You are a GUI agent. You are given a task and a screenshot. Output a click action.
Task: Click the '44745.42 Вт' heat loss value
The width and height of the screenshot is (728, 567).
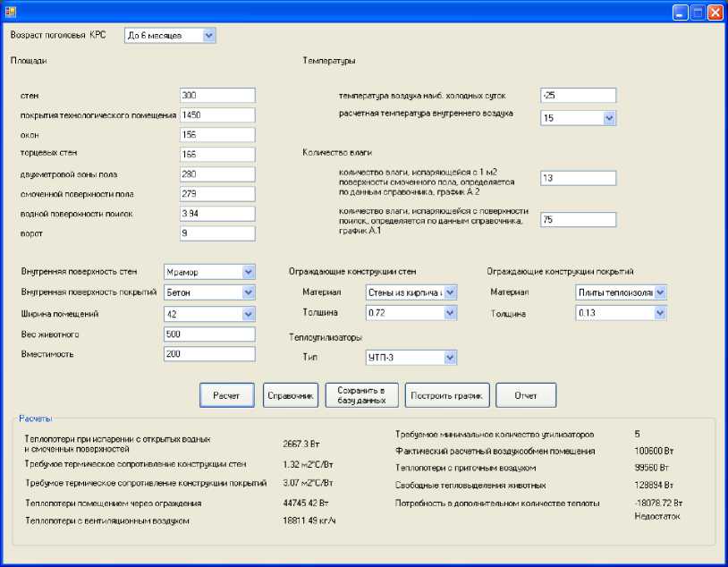(306, 503)
